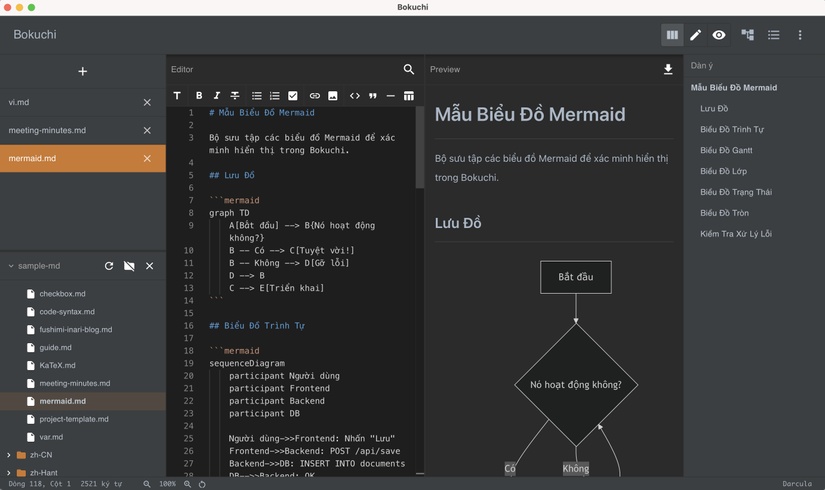
Task: Reset zoom in the status bar
Action: [x=202, y=484]
